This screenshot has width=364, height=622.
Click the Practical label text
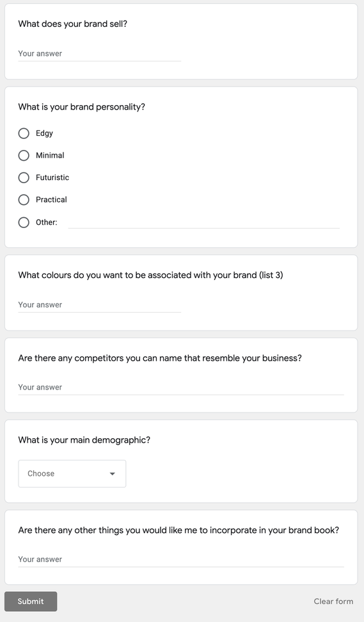click(x=51, y=199)
